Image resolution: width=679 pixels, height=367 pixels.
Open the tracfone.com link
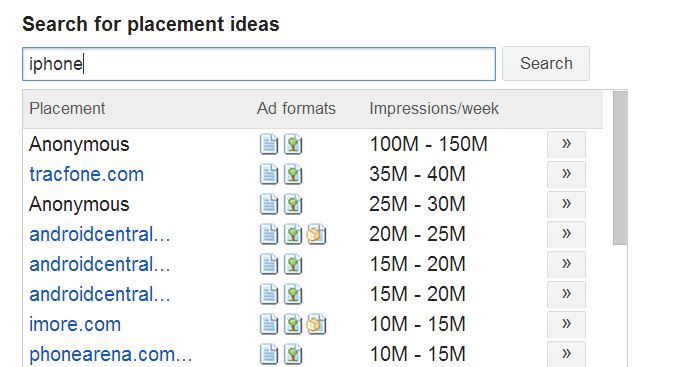[x=87, y=174]
